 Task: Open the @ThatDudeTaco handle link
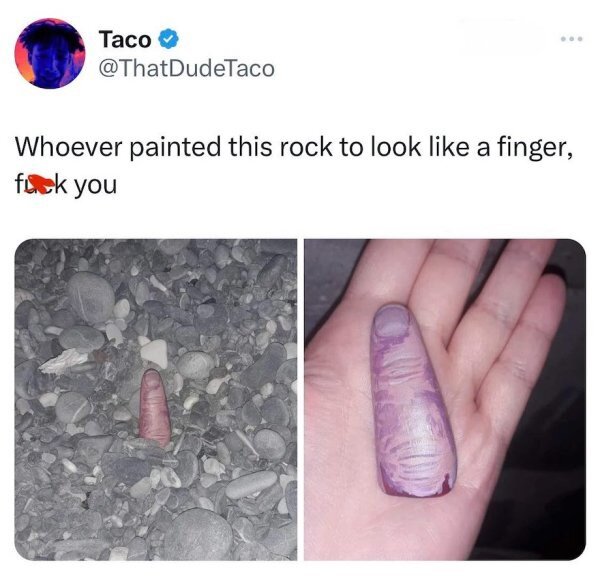186,68
